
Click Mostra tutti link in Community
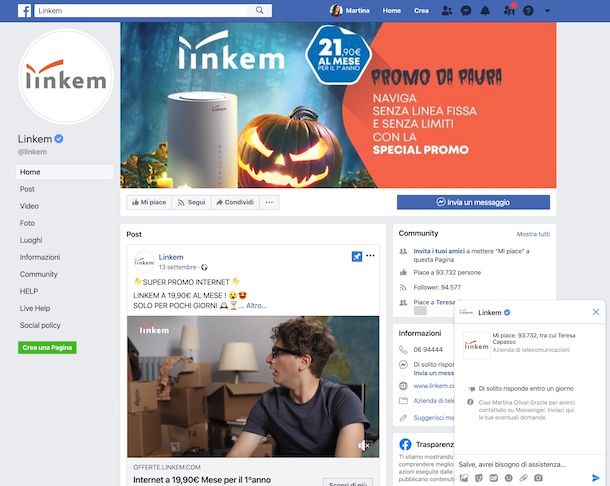click(x=533, y=234)
